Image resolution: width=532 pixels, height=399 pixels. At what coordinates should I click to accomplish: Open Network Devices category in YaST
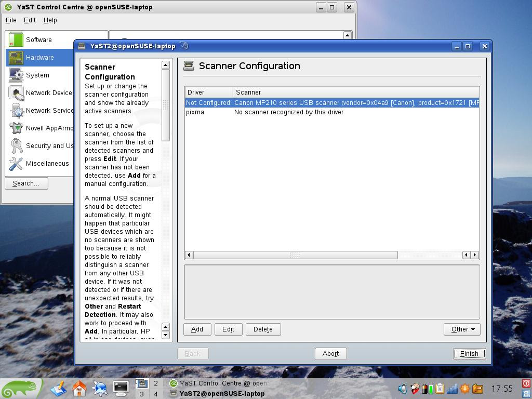coord(39,92)
